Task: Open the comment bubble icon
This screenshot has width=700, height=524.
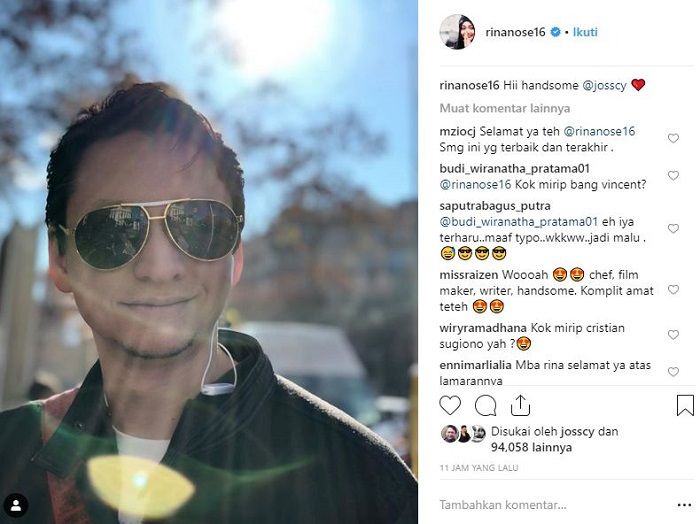Action: (x=486, y=405)
